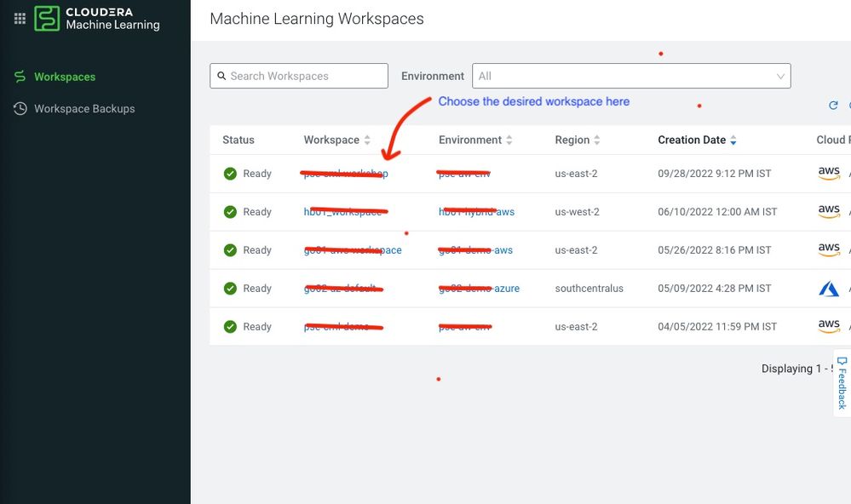Screen dimensions: 851x504
Task: Expand the Environment All dropdown
Action: tap(631, 76)
